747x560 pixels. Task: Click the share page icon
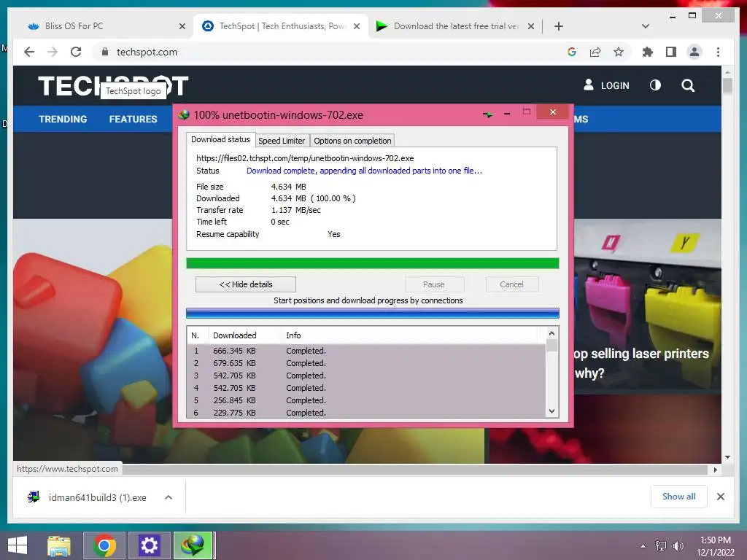(595, 52)
